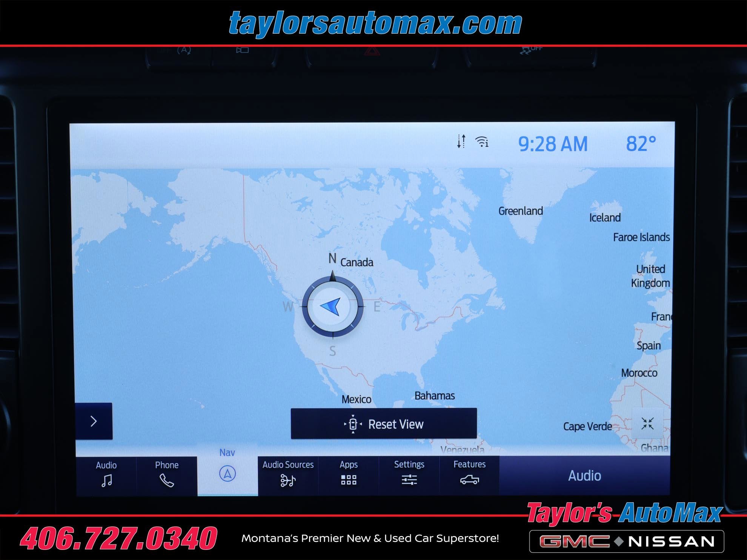This screenshot has width=747, height=560.
Task: Tap the compass vehicle position marker
Action: click(332, 307)
